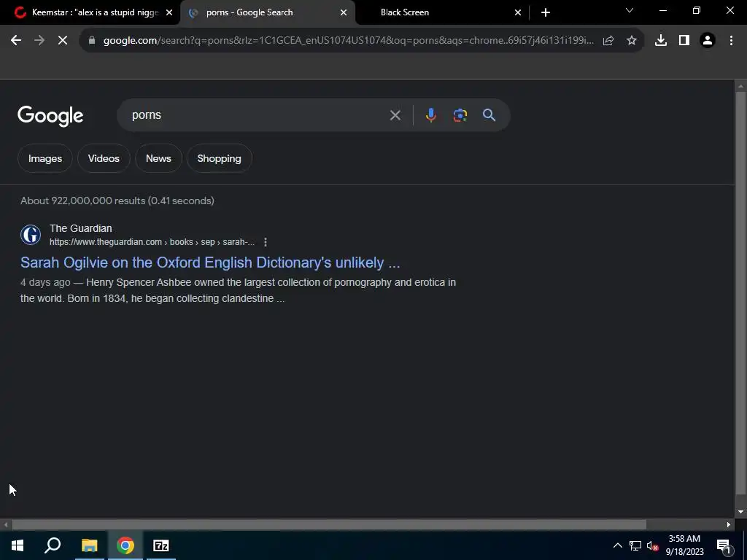Screen dimensions: 747x560
Task: Close the Black Screen tab
Action: coord(518,12)
